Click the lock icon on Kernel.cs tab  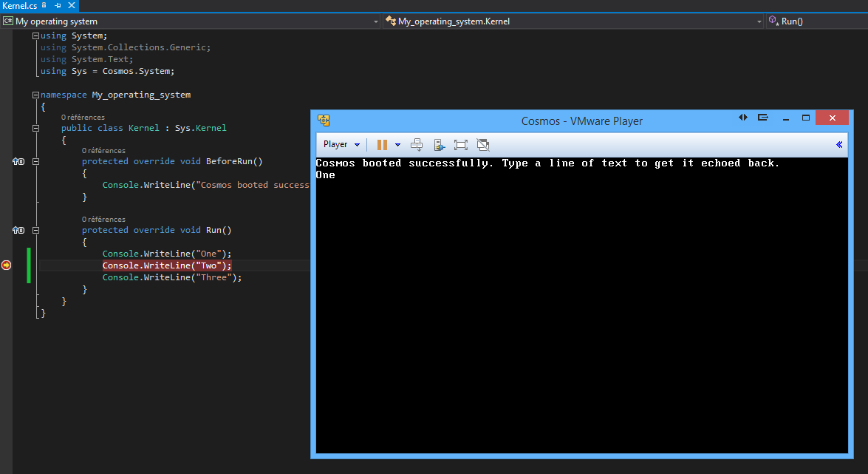coord(44,5)
